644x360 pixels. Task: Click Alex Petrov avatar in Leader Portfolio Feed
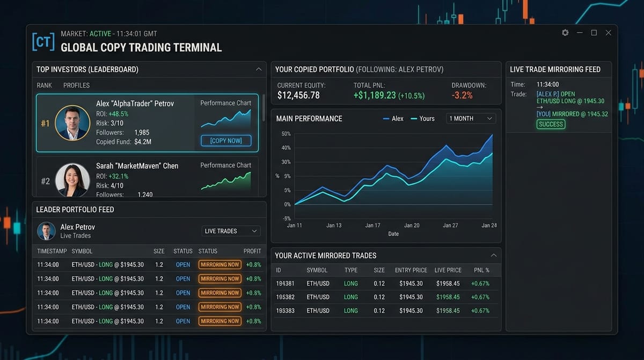pyautogui.click(x=46, y=231)
